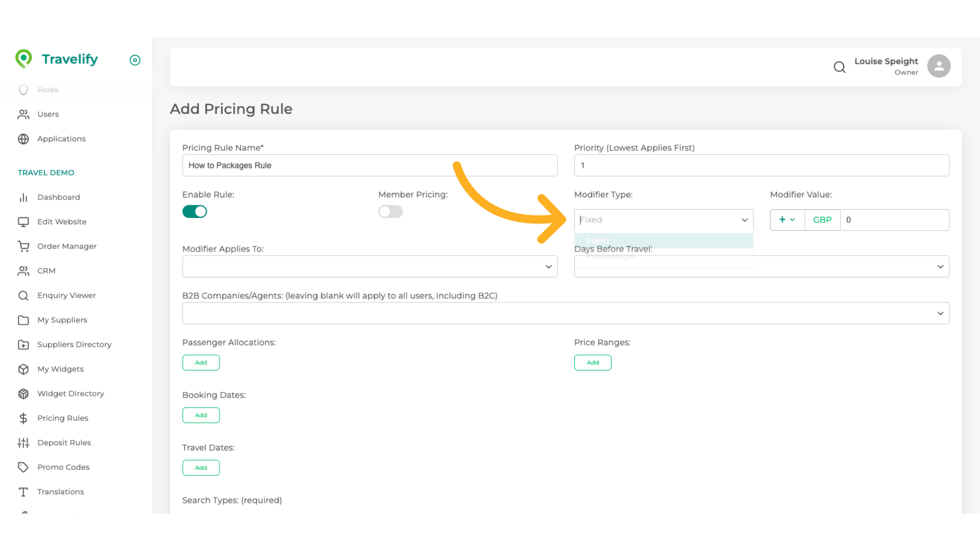Select Pricing Rules in the sidebar
980x551 pixels.
tap(63, 418)
